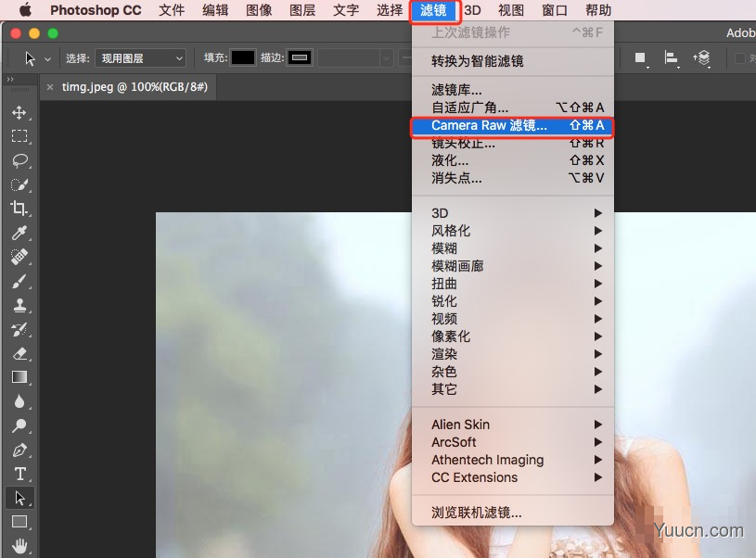Screen dimensions: 756x558
Task: Select the Hand tool
Action: [x=19, y=546]
